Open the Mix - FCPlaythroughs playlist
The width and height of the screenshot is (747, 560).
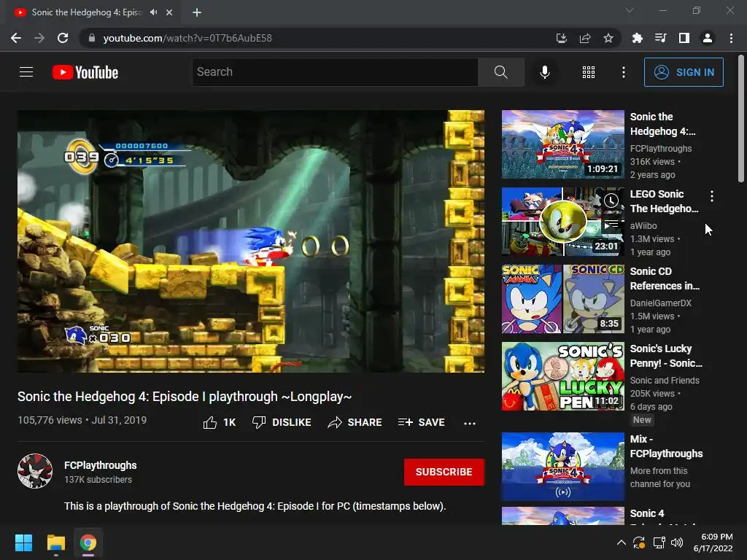562,467
